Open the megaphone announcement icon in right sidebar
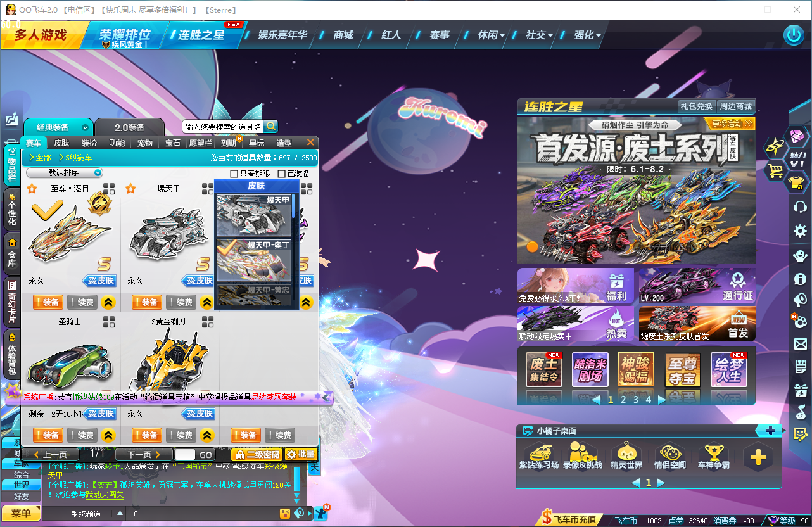Screen dimensions: 812x527 (x=800, y=300)
